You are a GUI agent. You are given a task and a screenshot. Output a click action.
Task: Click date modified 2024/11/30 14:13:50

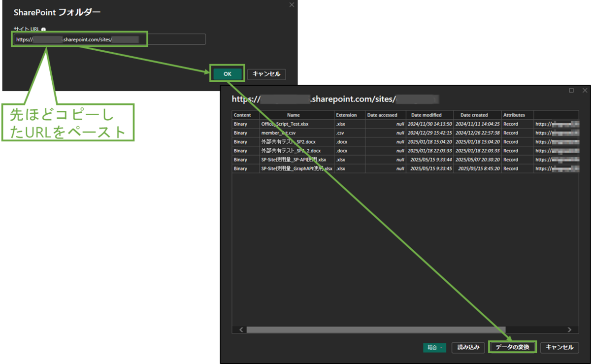pos(429,124)
